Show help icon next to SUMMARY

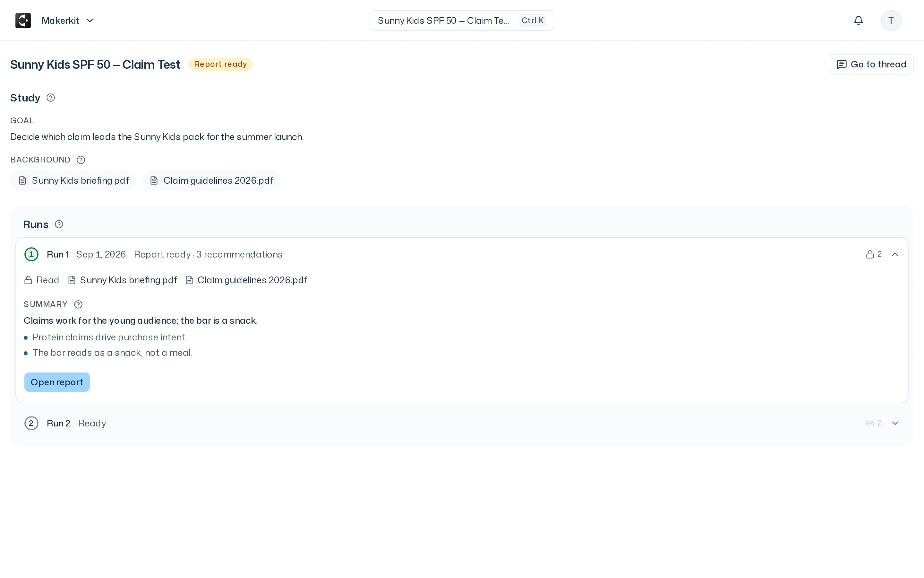coord(78,304)
